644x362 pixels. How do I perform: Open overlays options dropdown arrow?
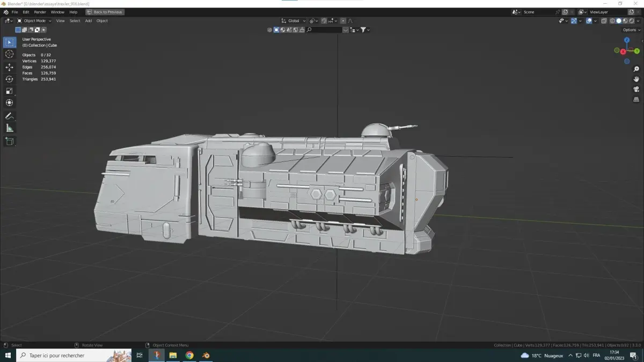click(x=595, y=21)
